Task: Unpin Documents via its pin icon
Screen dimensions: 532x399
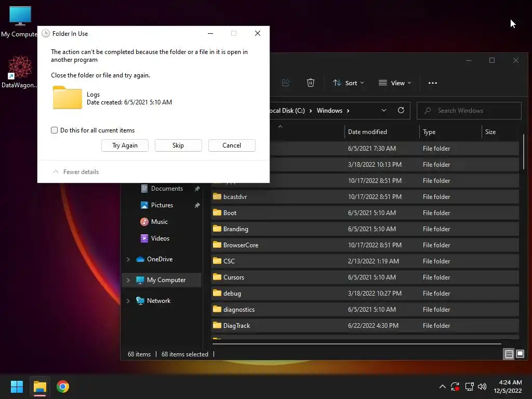Action: (x=197, y=189)
